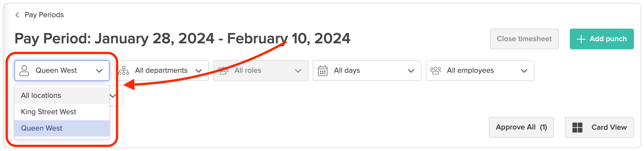The width and height of the screenshot is (644, 151).
Task: Click Approve All (1) button
Action: coord(521,127)
